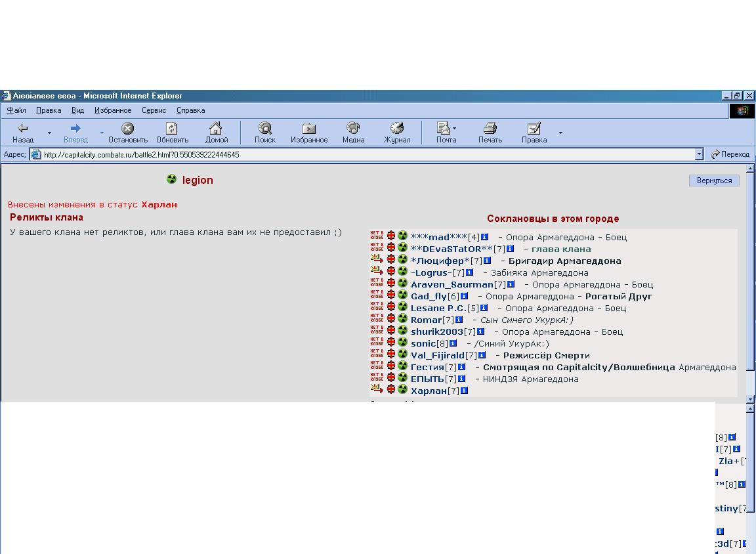Click the Переход go button
Viewport: 756px width, 554px height.
point(730,154)
